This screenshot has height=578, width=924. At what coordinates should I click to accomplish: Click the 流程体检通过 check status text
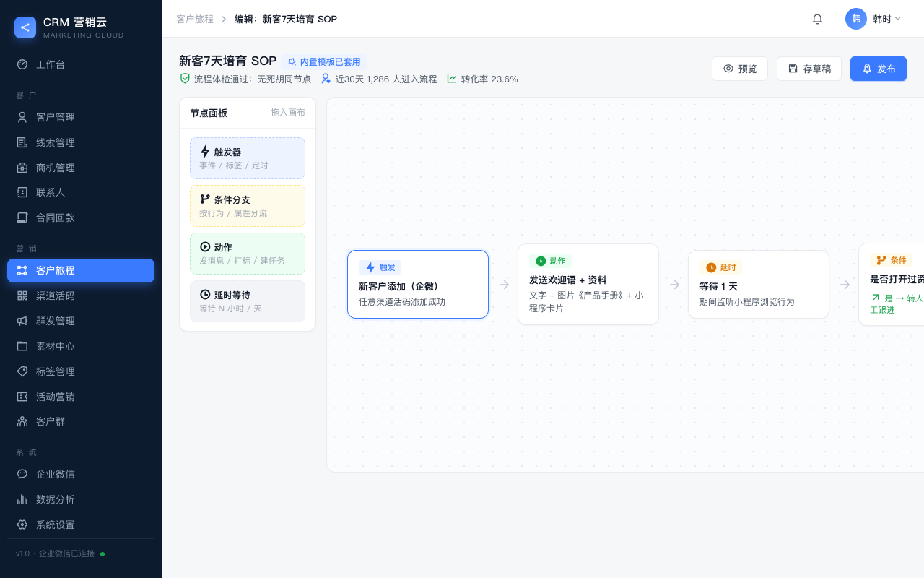(253, 79)
